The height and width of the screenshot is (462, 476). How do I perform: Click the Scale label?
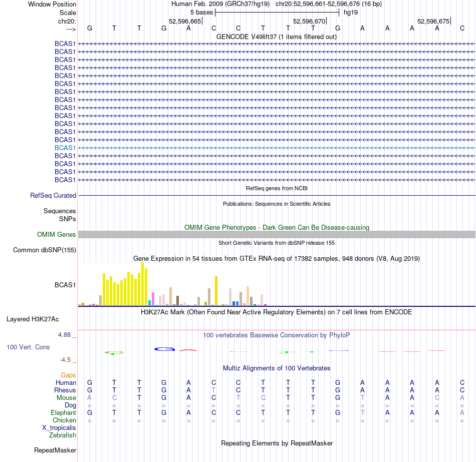[68, 13]
